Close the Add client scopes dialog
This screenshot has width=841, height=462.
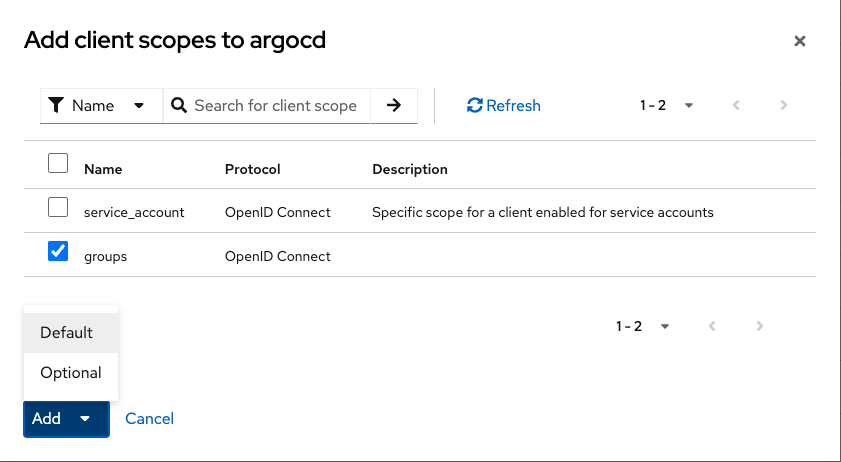pos(799,41)
